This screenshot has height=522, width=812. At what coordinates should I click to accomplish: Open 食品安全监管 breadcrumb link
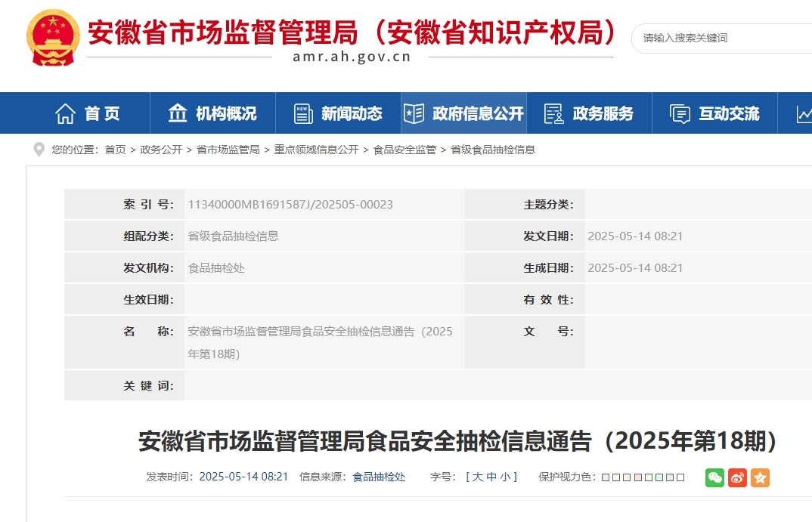click(x=404, y=150)
